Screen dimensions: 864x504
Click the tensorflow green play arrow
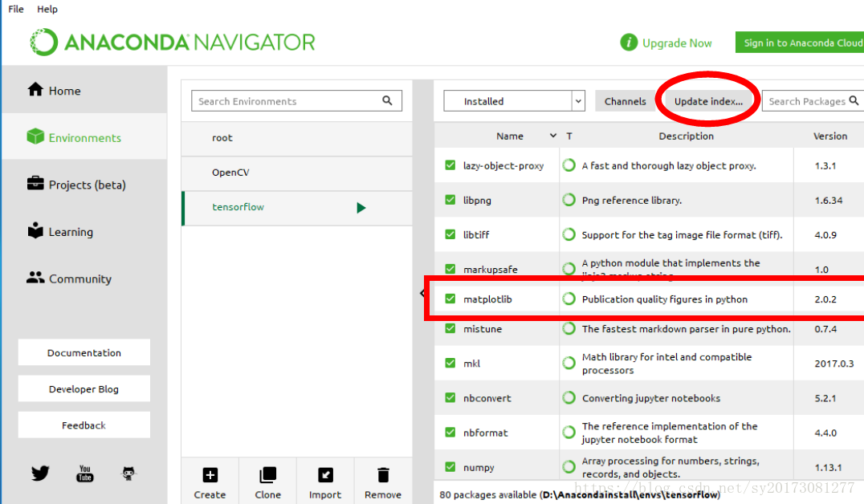pyautogui.click(x=361, y=208)
